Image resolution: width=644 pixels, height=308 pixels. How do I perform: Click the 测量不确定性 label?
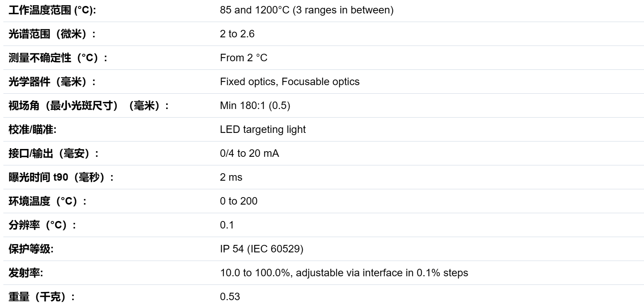[58, 58]
